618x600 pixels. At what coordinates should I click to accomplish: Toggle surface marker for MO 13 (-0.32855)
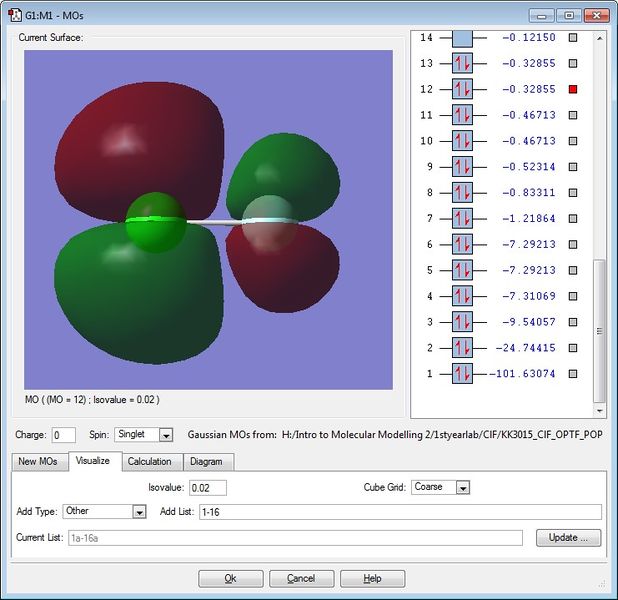pos(573,63)
